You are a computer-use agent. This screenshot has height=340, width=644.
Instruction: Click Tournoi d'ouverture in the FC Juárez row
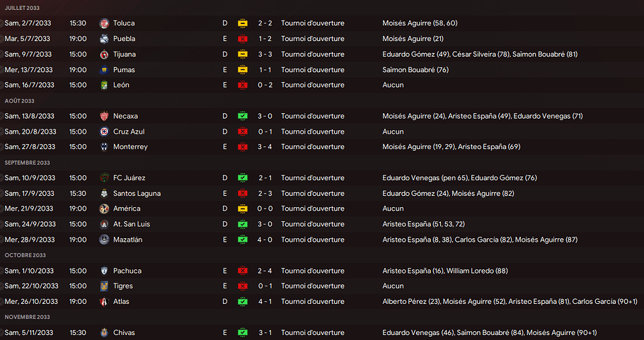tap(312, 178)
